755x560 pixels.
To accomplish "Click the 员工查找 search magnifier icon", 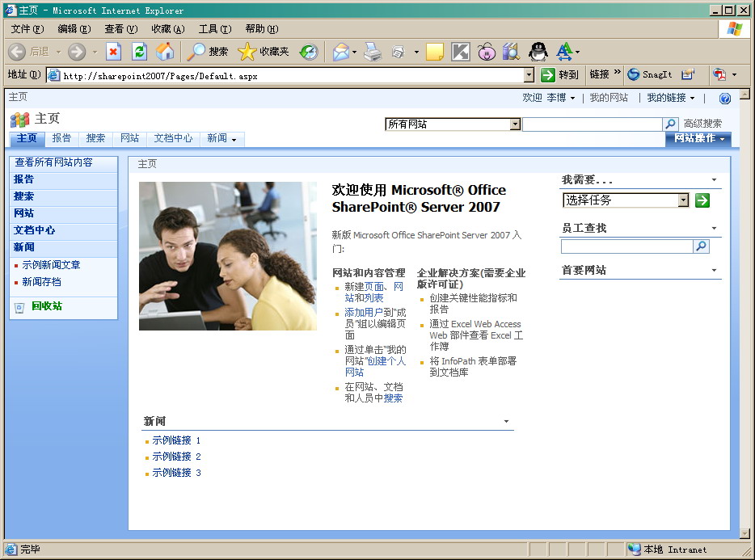I will pos(701,246).
